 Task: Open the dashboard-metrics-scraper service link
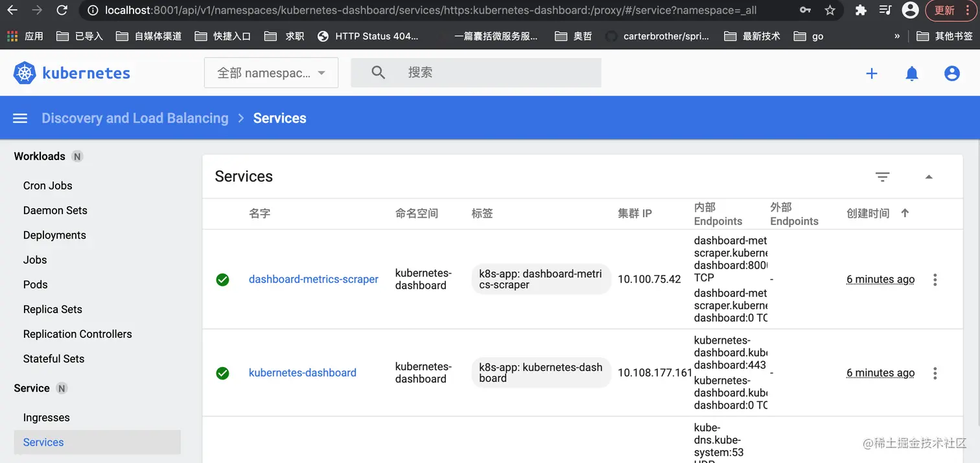tap(314, 279)
